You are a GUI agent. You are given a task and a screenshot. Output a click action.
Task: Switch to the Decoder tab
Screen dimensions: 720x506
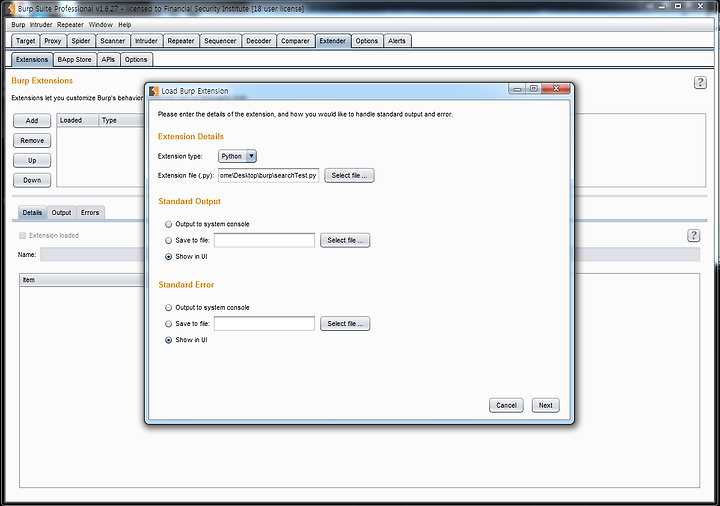coord(259,41)
